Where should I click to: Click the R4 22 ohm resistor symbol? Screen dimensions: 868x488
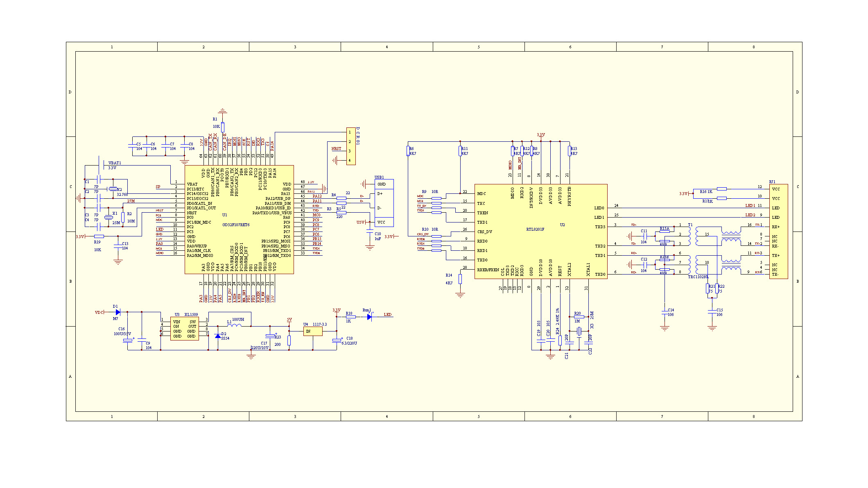pos(341,198)
